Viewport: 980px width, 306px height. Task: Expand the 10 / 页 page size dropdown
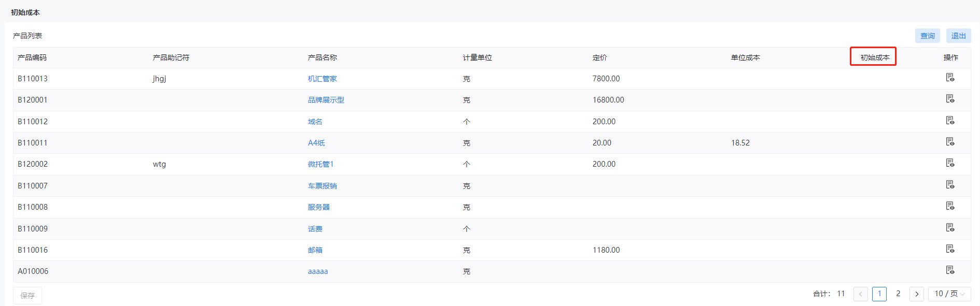click(x=949, y=294)
